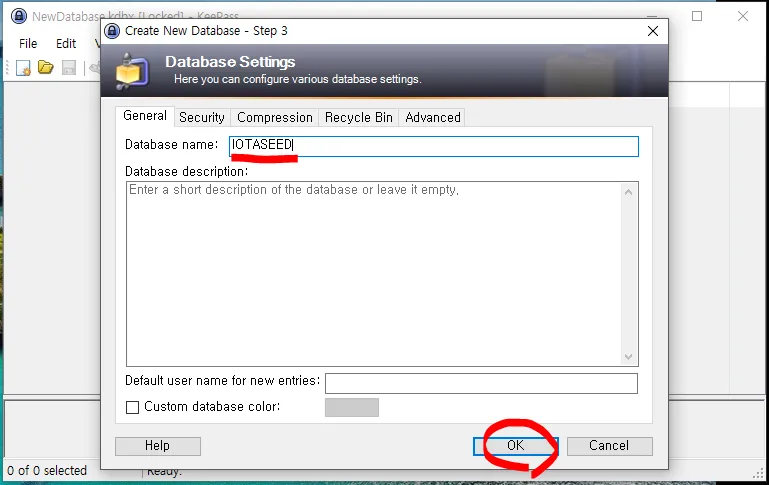Switch to the General tab
This screenshot has height=485, width=769.
coord(145,116)
